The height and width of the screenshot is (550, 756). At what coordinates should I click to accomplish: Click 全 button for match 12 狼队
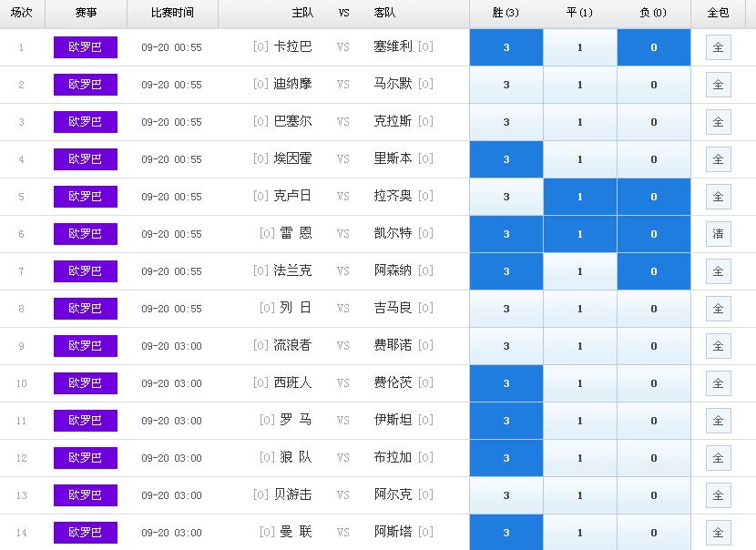tap(719, 458)
